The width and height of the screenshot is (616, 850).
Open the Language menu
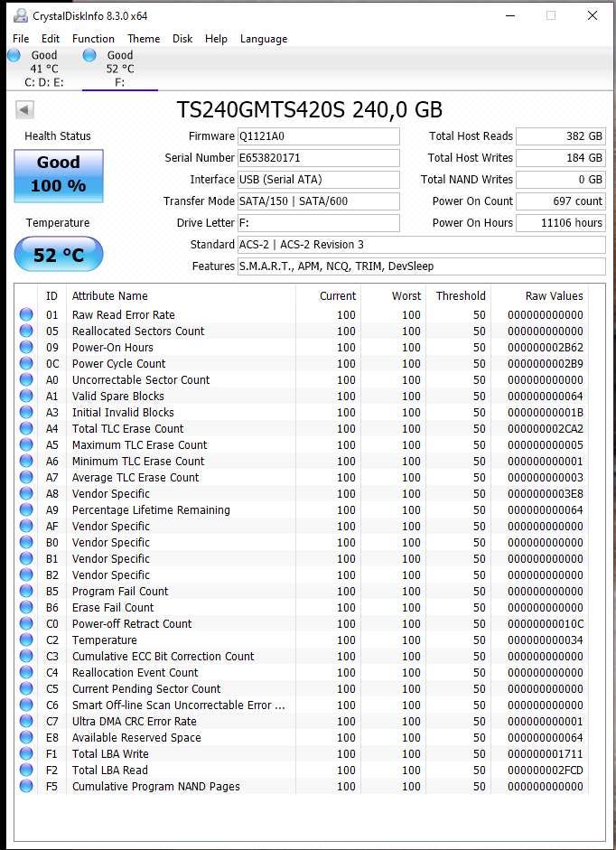pos(264,39)
